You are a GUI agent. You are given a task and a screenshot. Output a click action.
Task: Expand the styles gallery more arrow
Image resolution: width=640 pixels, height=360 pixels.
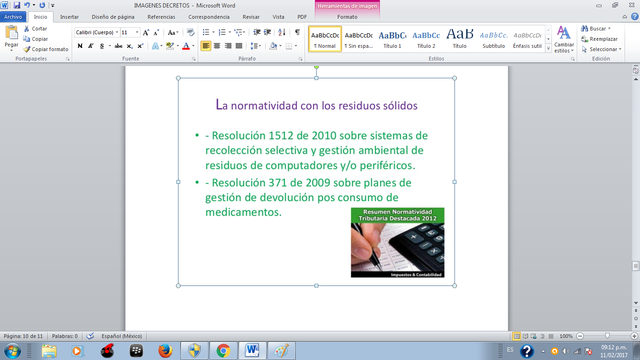pyautogui.click(x=548, y=49)
